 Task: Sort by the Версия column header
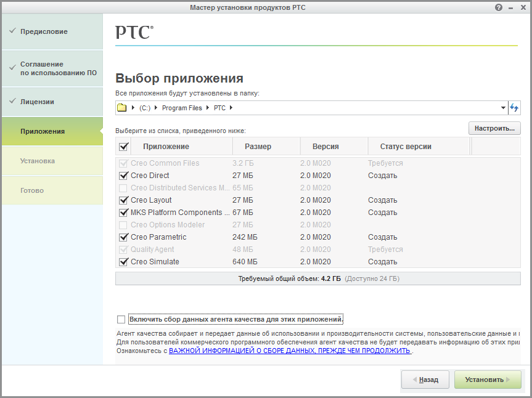pyautogui.click(x=334, y=147)
